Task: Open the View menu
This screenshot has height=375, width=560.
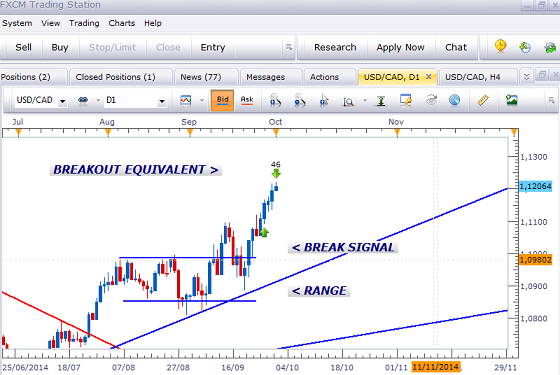Action: pos(50,23)
